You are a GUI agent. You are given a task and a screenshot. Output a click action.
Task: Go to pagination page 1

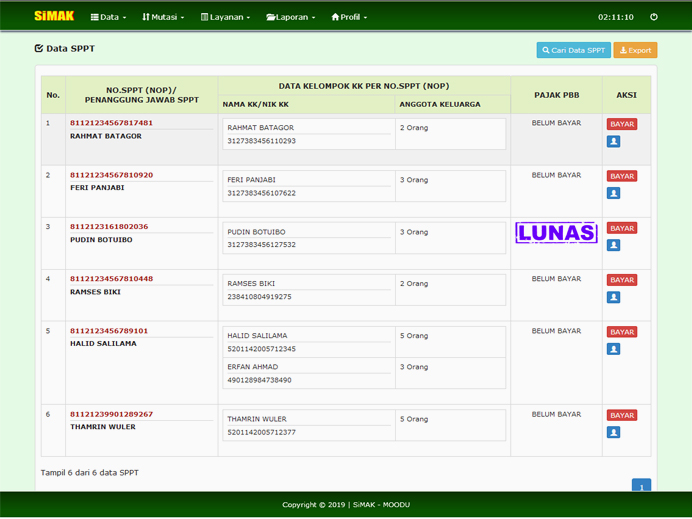click(641, 486)
